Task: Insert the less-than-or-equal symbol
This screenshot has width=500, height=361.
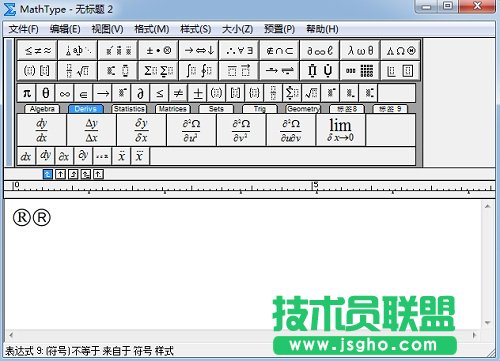Action: pyautogui.click(x=159, y=93)
